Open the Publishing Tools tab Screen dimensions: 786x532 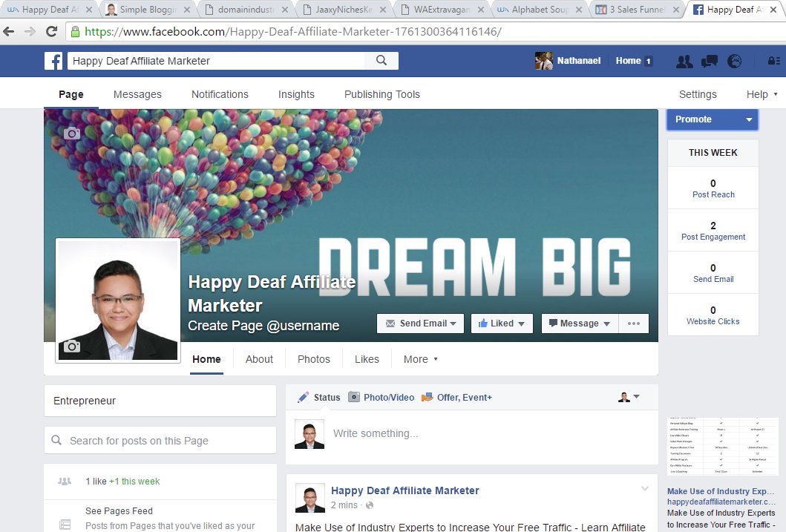click(382, 94)
